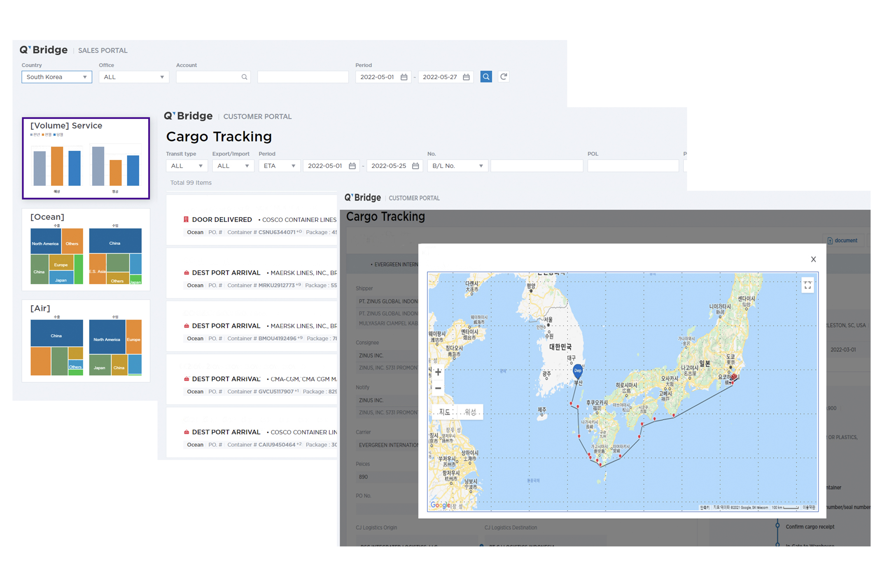Open calendar for 2022-05-27 period end

tap(466, 77)
